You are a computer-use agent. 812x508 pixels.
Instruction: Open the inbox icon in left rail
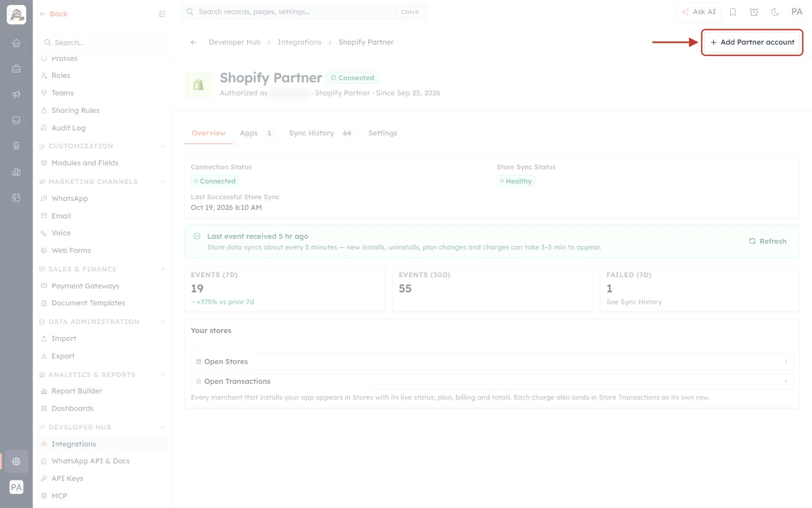tap(16, 120)
